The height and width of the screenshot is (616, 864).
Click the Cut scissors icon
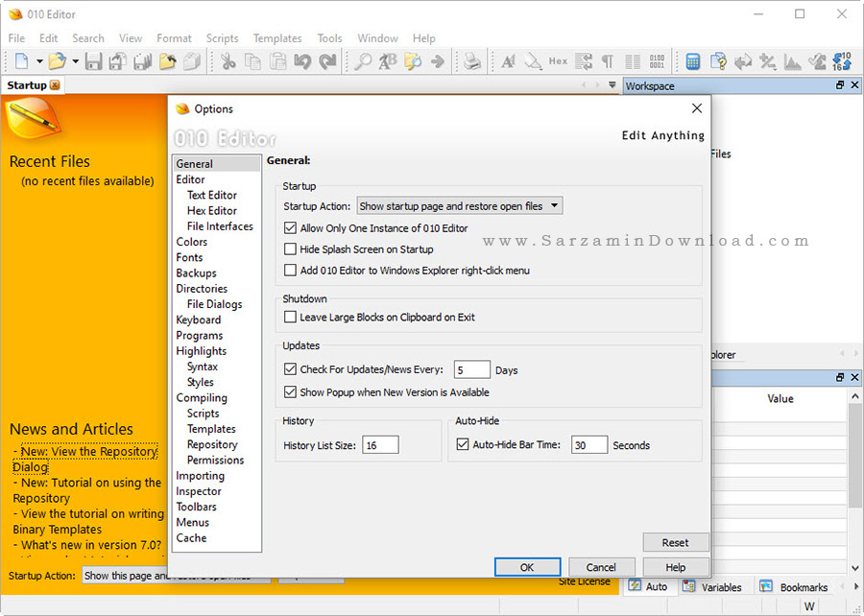(x=228, y=61)
